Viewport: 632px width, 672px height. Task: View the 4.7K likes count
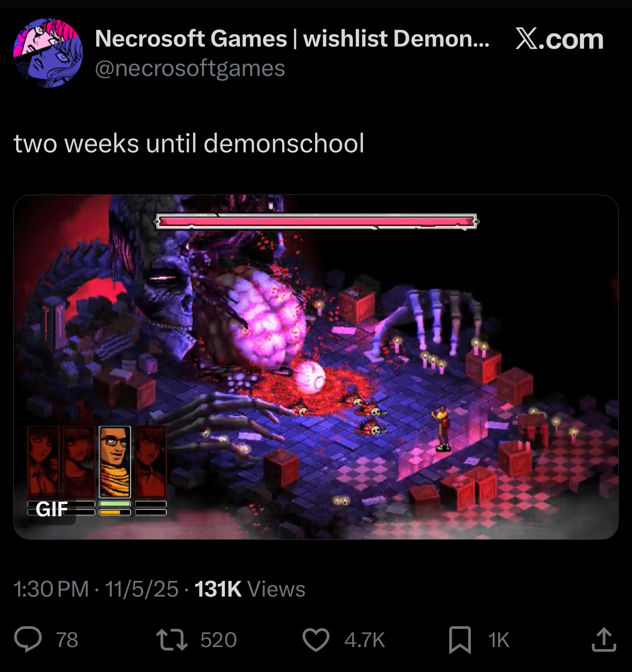pyautogui.click(x=365, y=640)
